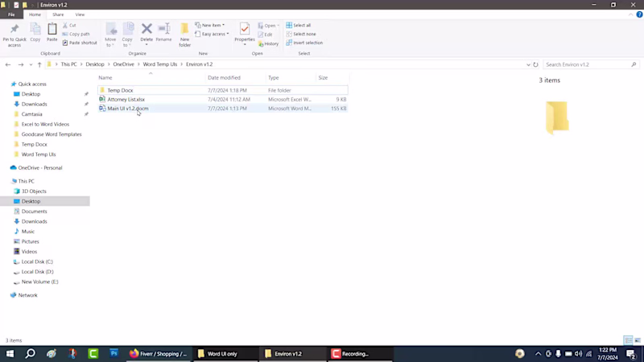Click Open in the ribbon
Screen dimensions: 644x362
point(269,26)
